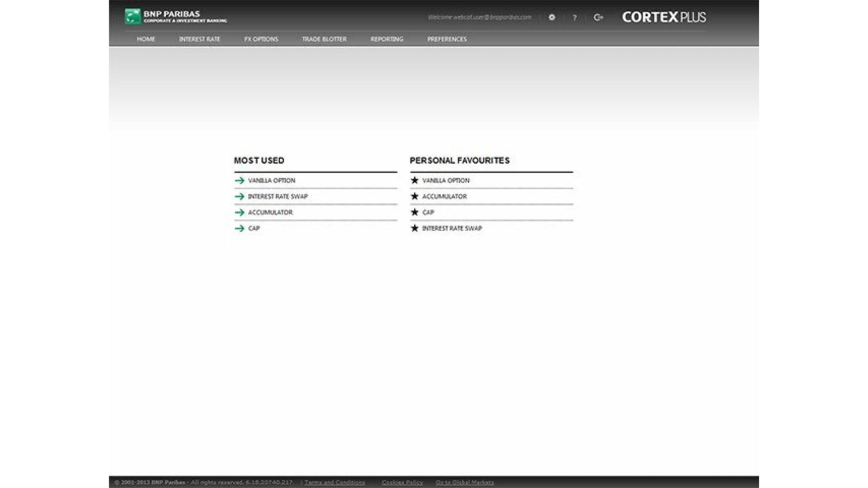This screenshot has width=868, height=488.
Task: Open Vanilla Option via its green arrow
Action: 239,180
